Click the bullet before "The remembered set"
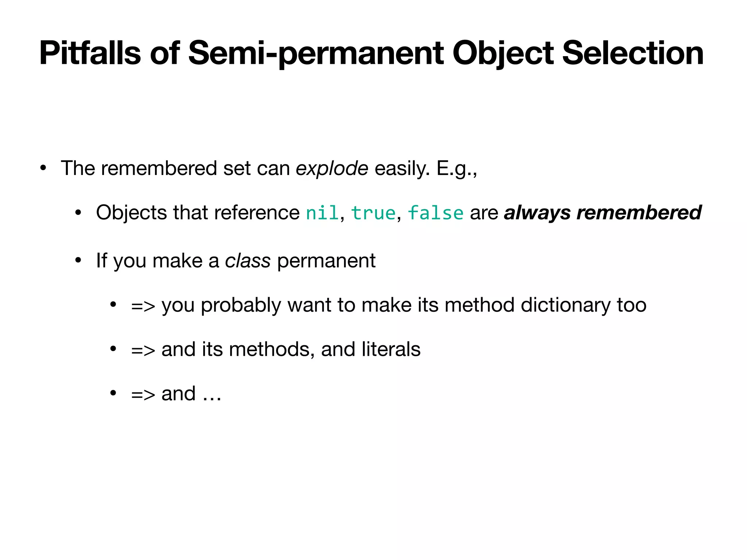 [x=43, y=169]
